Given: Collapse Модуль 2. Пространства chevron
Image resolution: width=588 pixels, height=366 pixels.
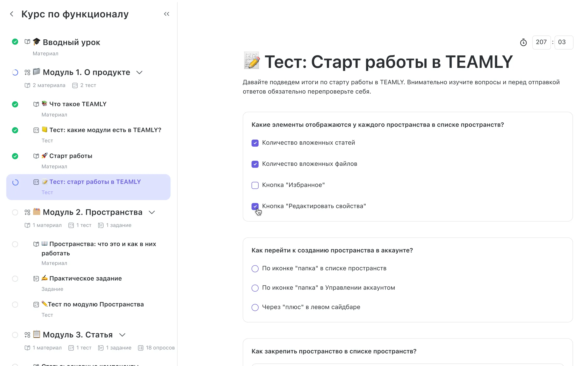Looking at the screenshot, I should click(x=152, y=212).
